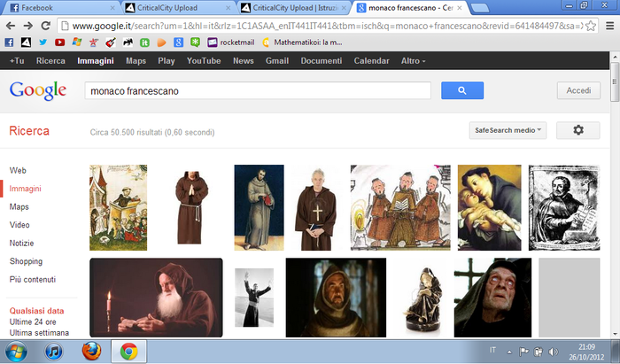Viewport: 620px width, 364px height.
Task: Open the YouTube bookmark icon
Action: point(59,43)
